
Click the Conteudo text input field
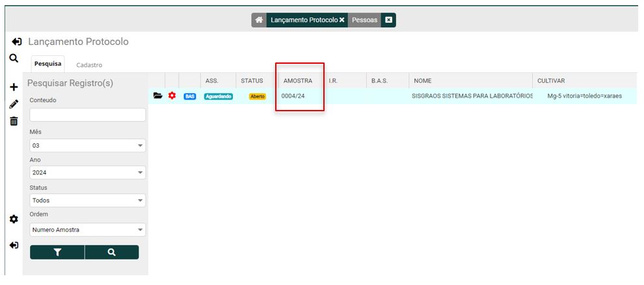(87, 115)
